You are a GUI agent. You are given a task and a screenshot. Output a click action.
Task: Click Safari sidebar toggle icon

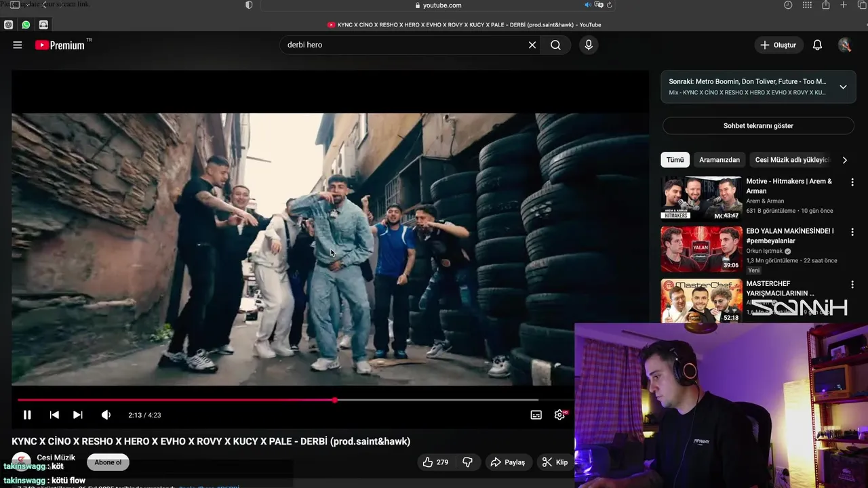(15, 5)
